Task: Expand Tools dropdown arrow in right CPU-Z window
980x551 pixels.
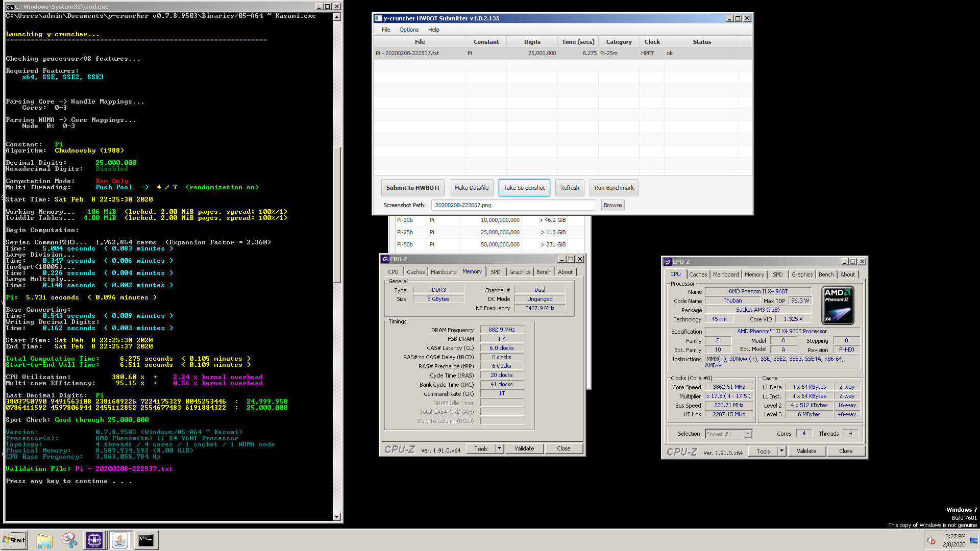Action: [781, 451]
